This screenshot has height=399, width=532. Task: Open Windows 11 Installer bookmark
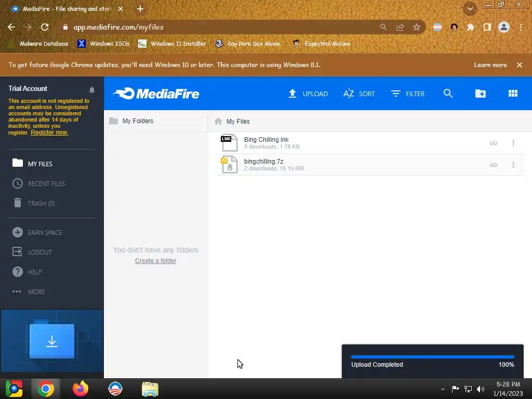tap(172, 44)
